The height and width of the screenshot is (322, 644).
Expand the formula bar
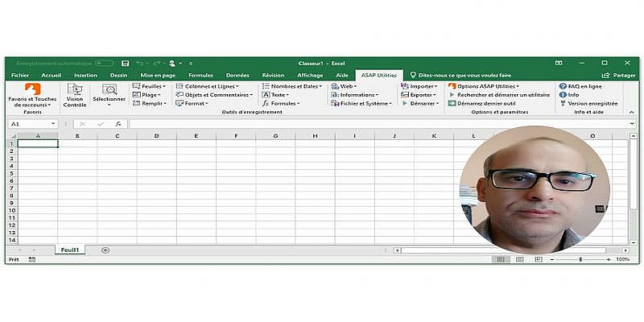click(633, 124)
